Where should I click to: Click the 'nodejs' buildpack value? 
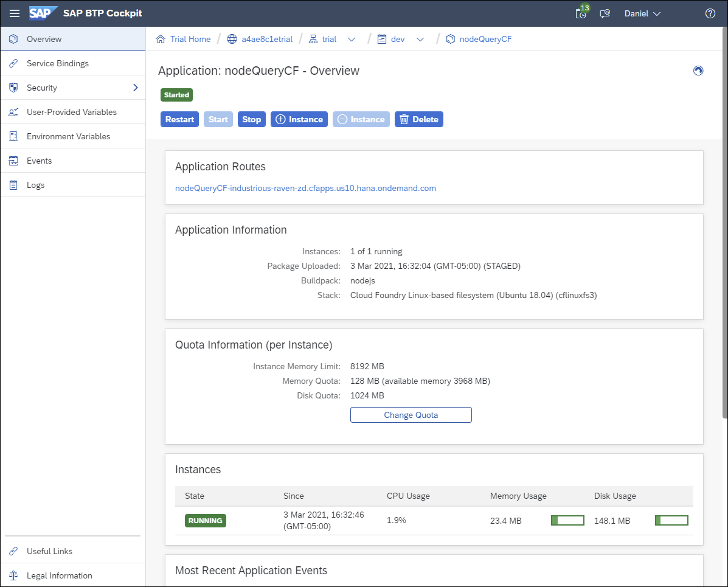(x=362, y=280)
